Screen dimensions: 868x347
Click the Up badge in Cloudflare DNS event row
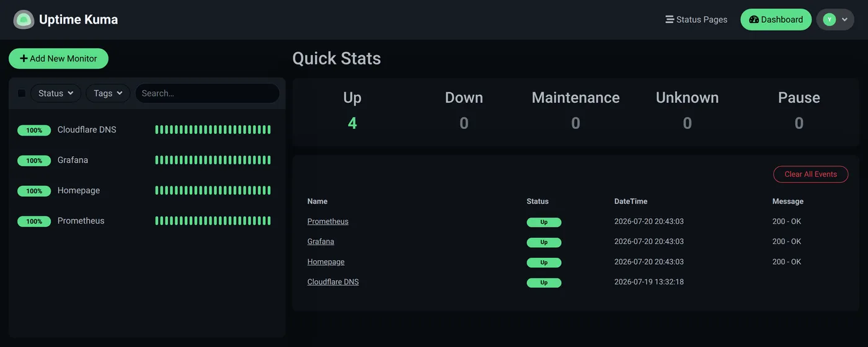click(x=544, y=283)
